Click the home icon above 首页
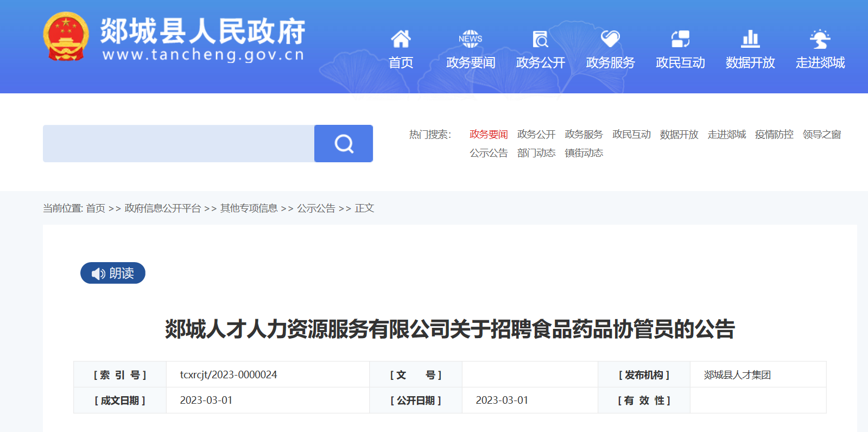868x432 pixels. (x=401, y=39)
